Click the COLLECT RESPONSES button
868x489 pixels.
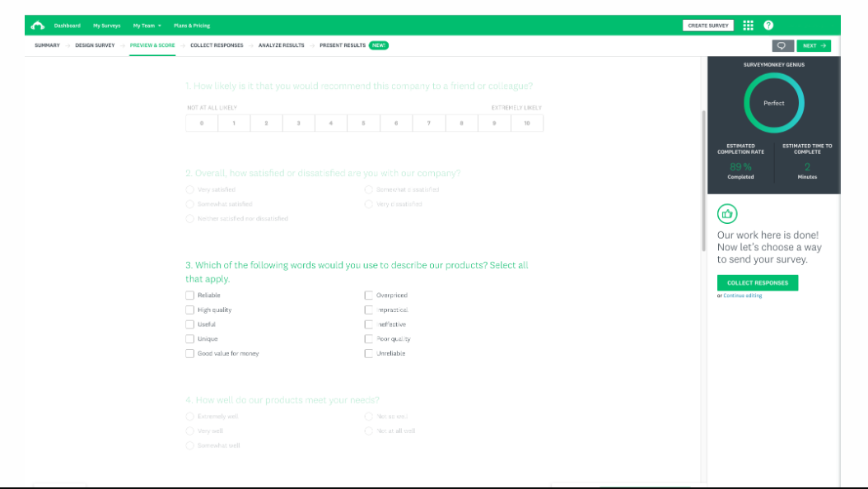758,282
